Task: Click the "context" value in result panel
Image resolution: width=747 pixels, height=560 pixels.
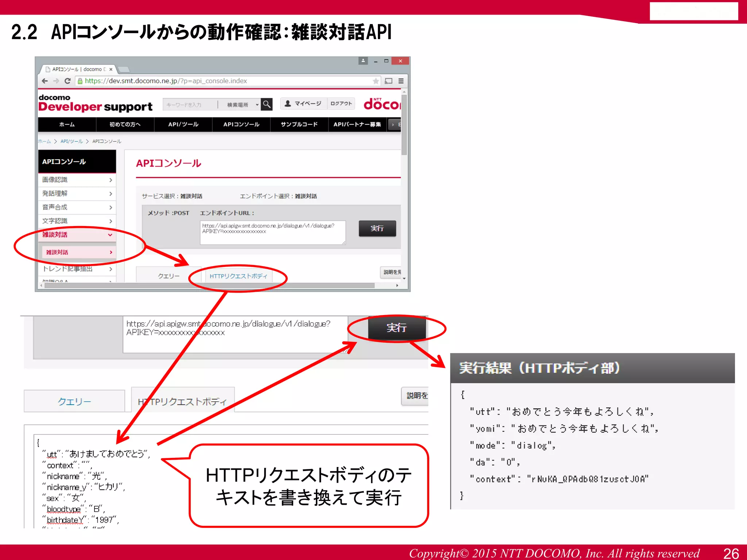Action: pyautogui.click(x=587, y=479)
